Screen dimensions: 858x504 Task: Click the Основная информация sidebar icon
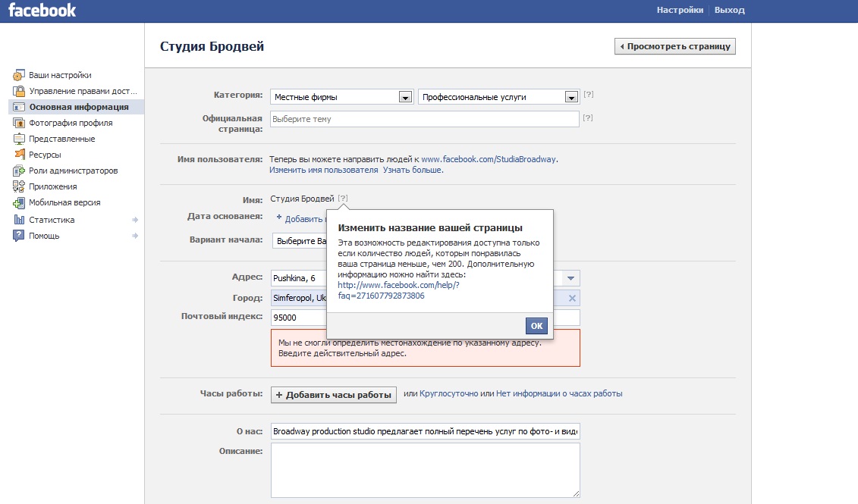(x=19, y=107)
